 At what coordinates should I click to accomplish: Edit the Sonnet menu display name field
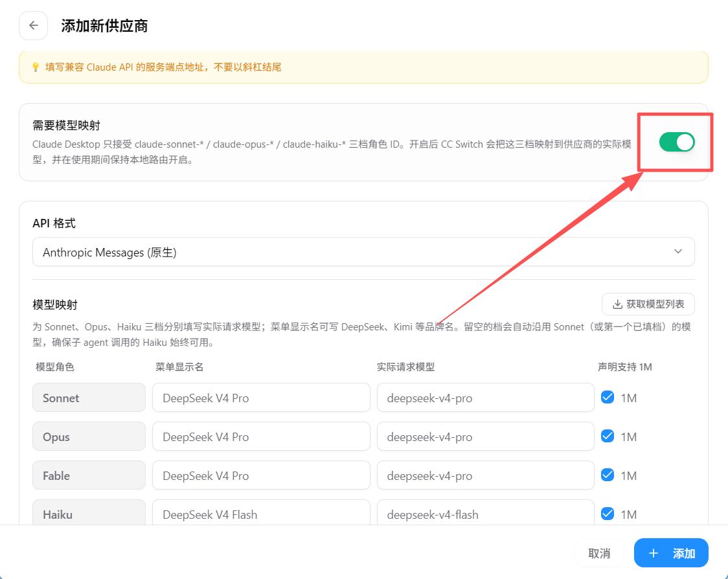[261, 398]
